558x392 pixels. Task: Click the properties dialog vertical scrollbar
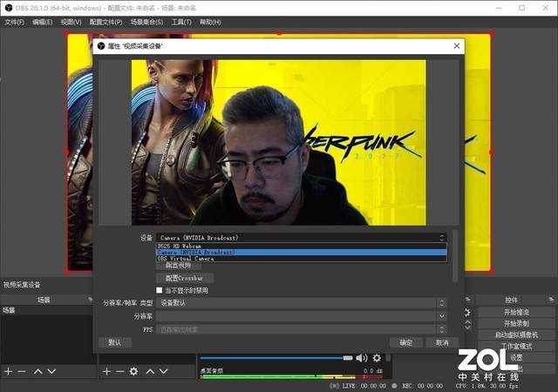(454, 256)
